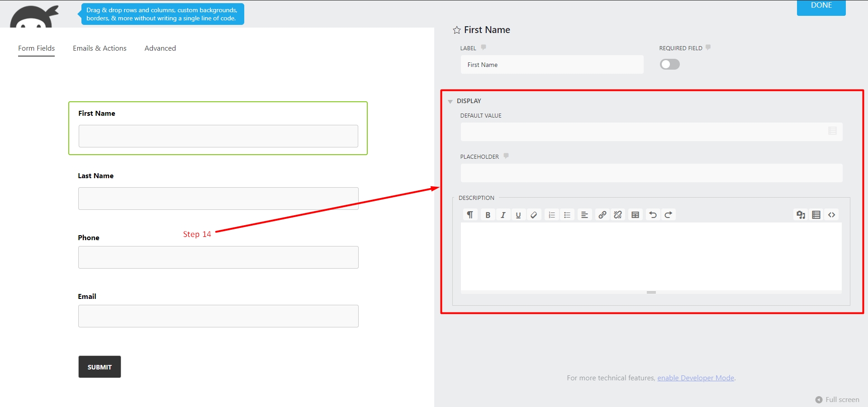This screenshot has width=868, height=407.
Task: Open the insert media icon
Action: (x=801, y=215)
